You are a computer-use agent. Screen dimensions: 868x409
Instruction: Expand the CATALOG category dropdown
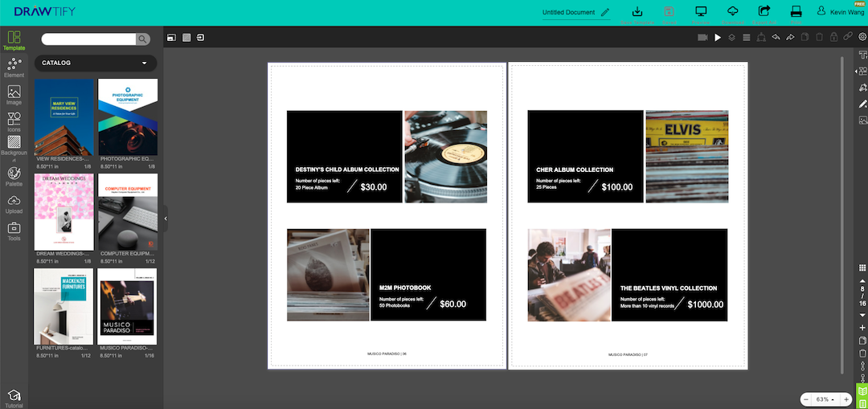point(96,63)
